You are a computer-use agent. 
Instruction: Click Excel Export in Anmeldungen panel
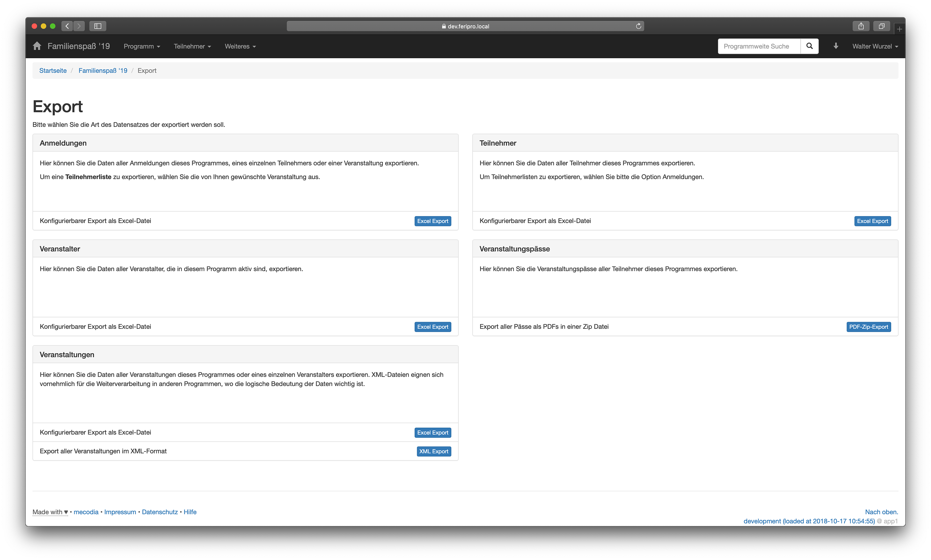point(433,221)
